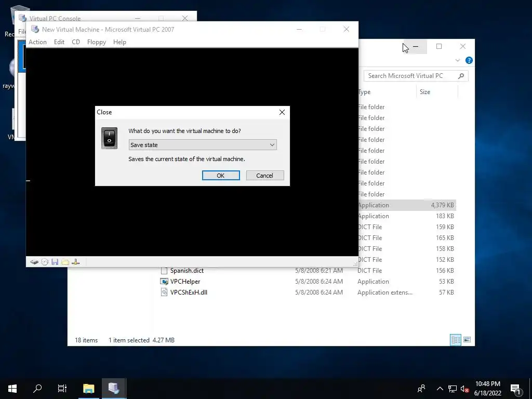Click the floppy disk status icon
Image resolution: width=532 pixels, height=399 pixels.
(55, 262)
